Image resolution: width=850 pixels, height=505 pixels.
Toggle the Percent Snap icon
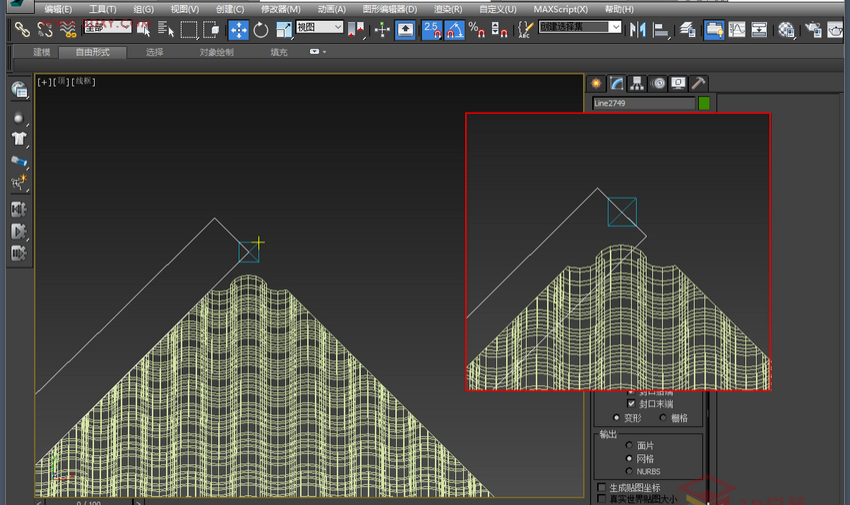coord(476,29)
